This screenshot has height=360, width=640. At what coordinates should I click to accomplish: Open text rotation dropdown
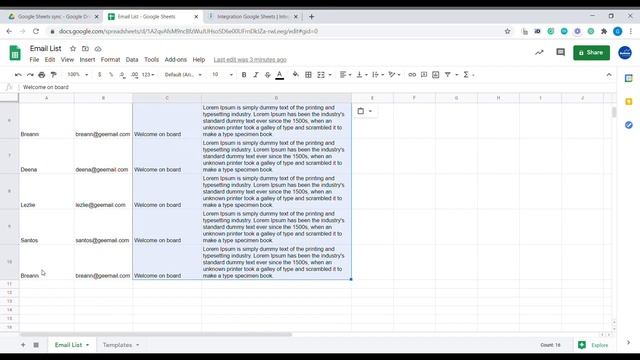(x=394, y=75)
